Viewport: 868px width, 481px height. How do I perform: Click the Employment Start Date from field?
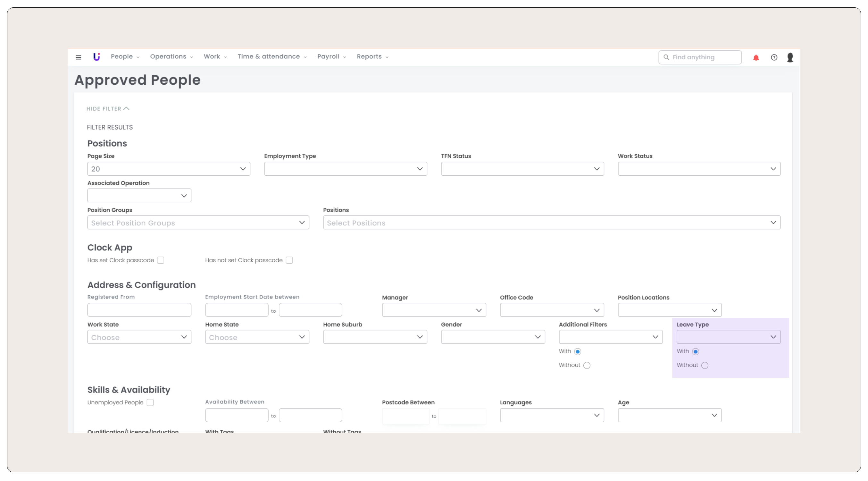(x=237, y=310)
